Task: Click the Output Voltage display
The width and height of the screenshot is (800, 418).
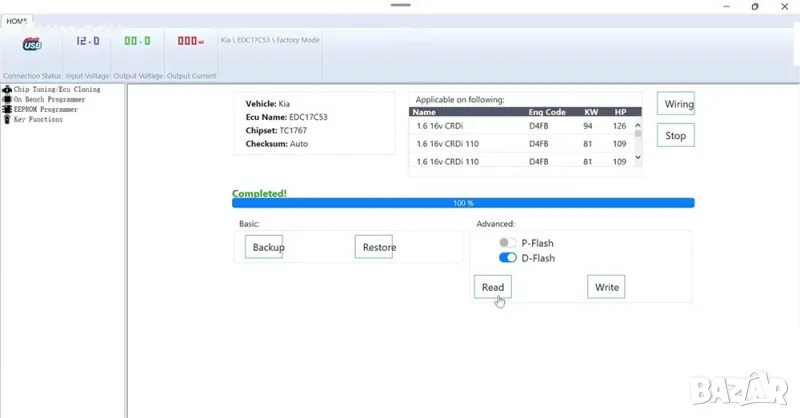Action: (x=137, y=41)
